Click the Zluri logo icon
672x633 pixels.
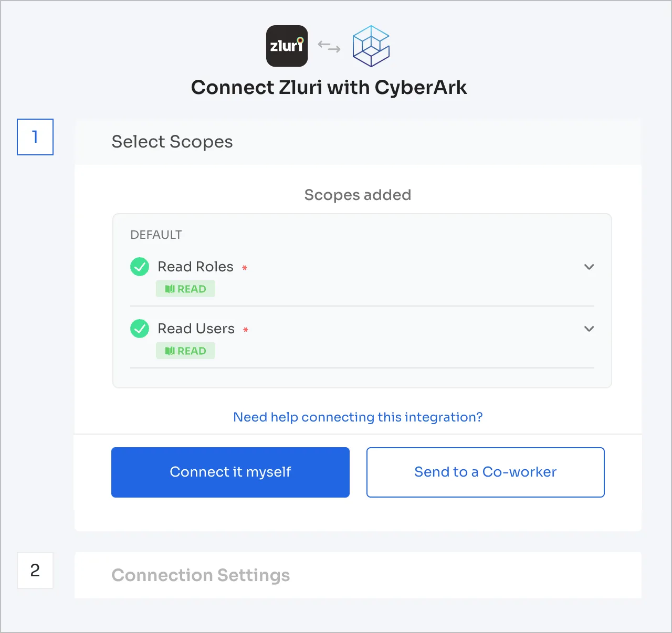pyautogui.click(x=287, y=46)
